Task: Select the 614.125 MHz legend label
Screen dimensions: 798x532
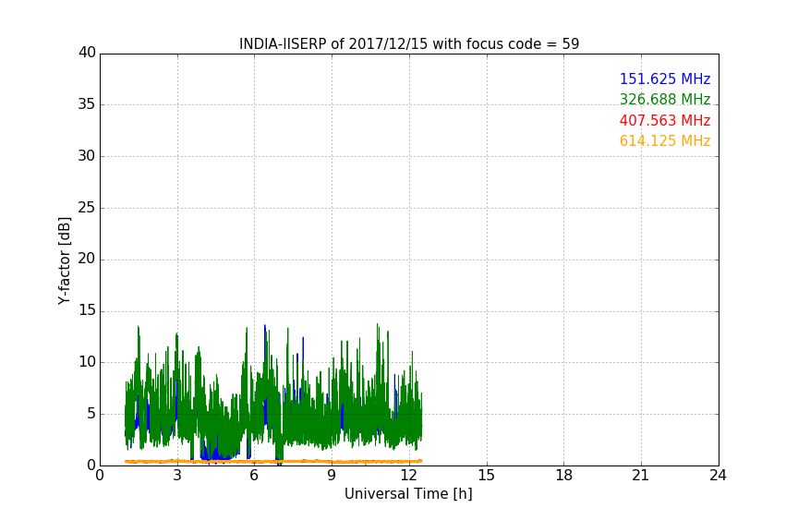Action: point(665,140)
